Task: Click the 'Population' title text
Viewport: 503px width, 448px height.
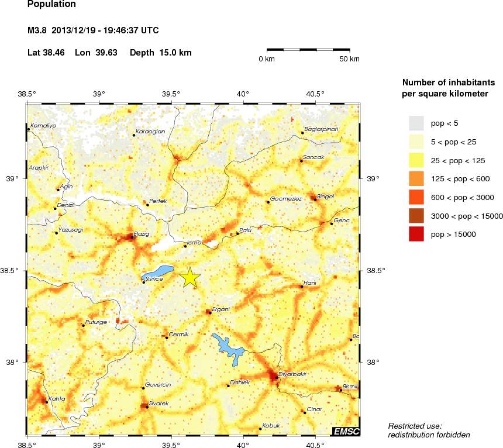Action: [x=51, y=4]
